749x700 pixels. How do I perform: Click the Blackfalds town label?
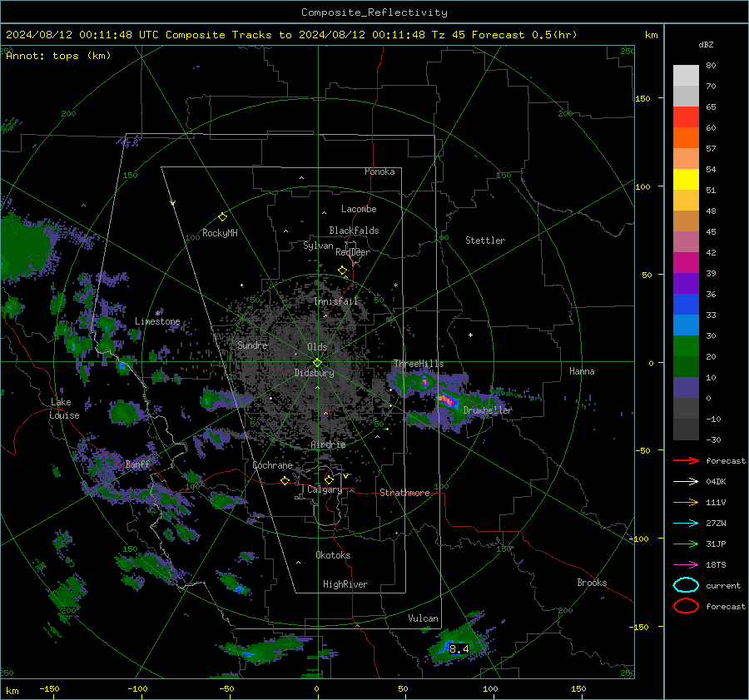coord(354,231)
